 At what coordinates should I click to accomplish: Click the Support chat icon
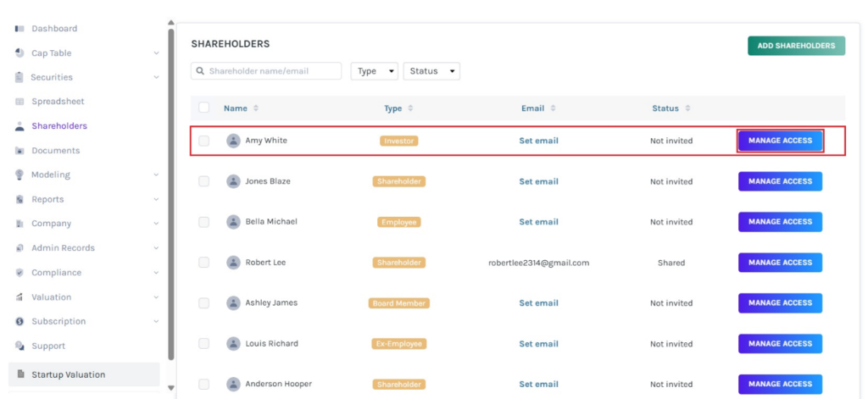(x=19, y=346)
